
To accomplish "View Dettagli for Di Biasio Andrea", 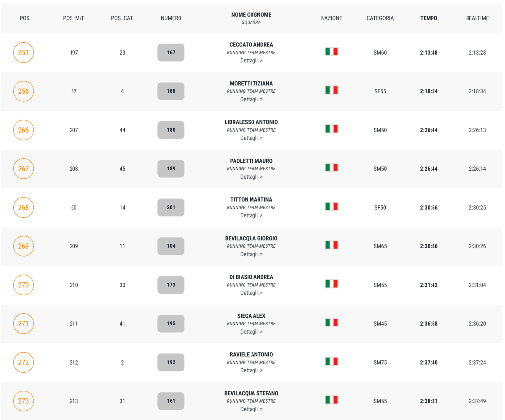I will (251, 293).
